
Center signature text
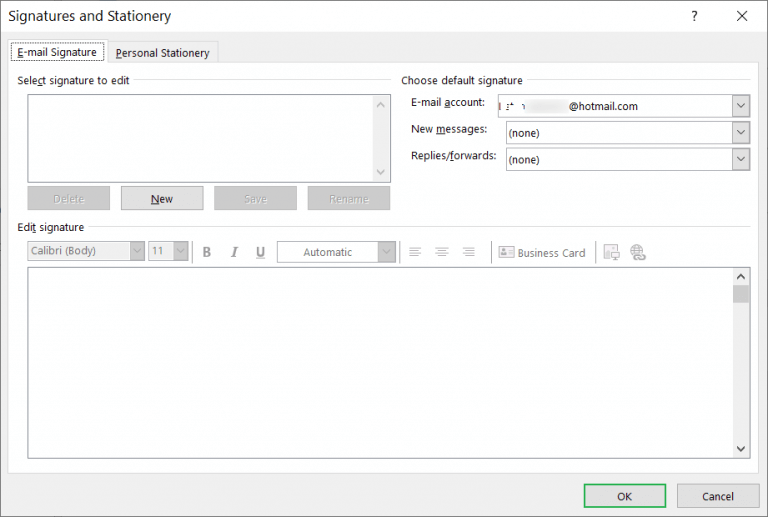click(x=442, y=252)
